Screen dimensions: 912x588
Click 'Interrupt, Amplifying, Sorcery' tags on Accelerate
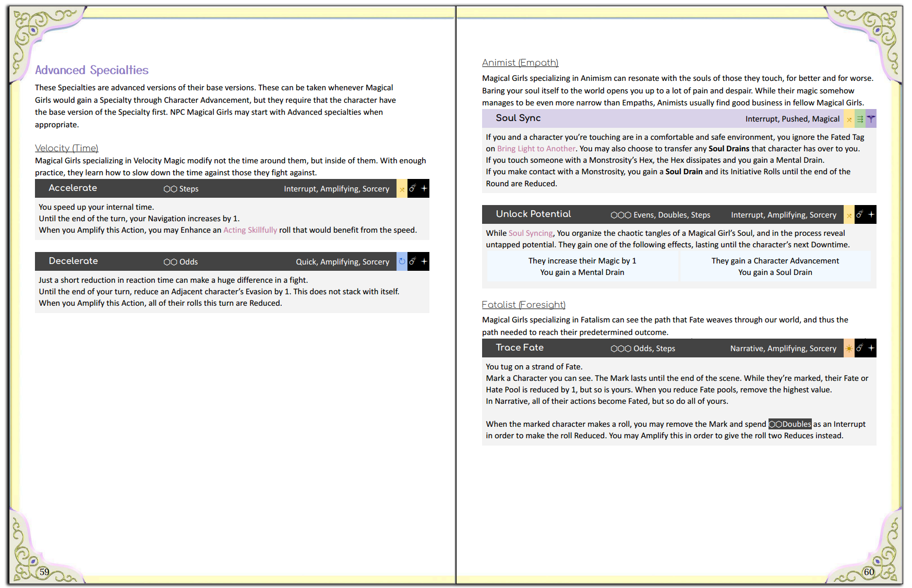pos(337,189)
